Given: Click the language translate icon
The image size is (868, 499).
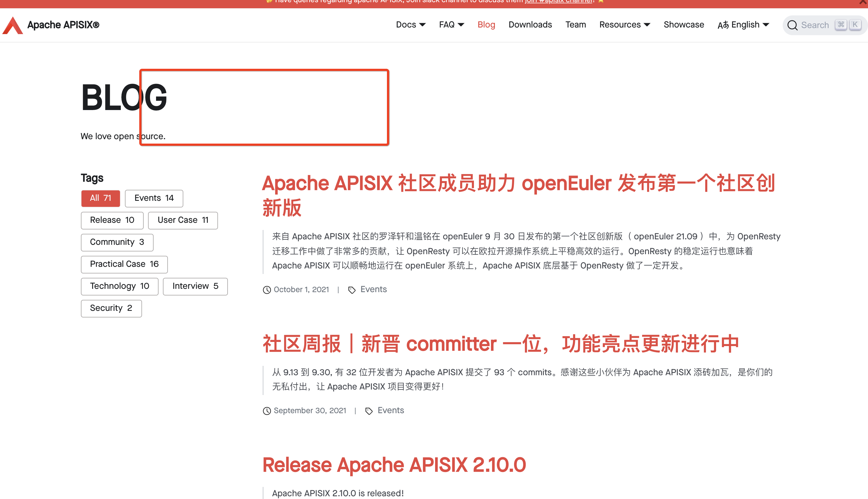Looking at the screenshot, I should [723, 25].
